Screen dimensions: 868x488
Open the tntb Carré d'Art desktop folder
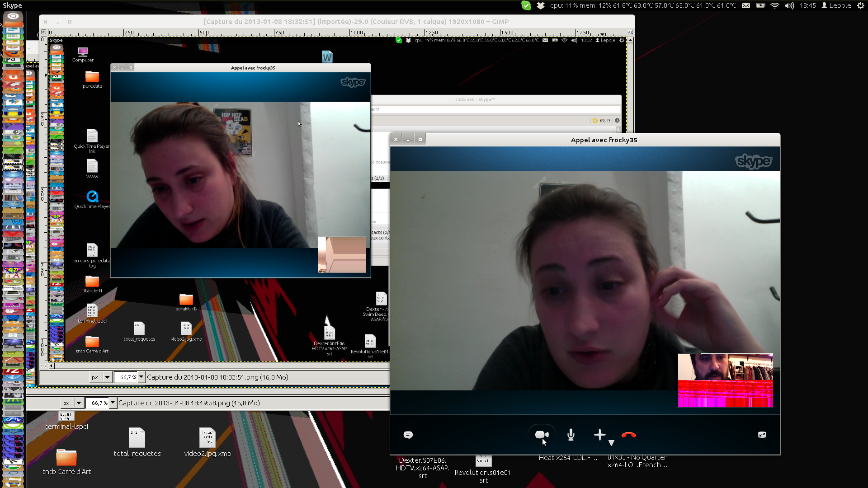(66, 457)
